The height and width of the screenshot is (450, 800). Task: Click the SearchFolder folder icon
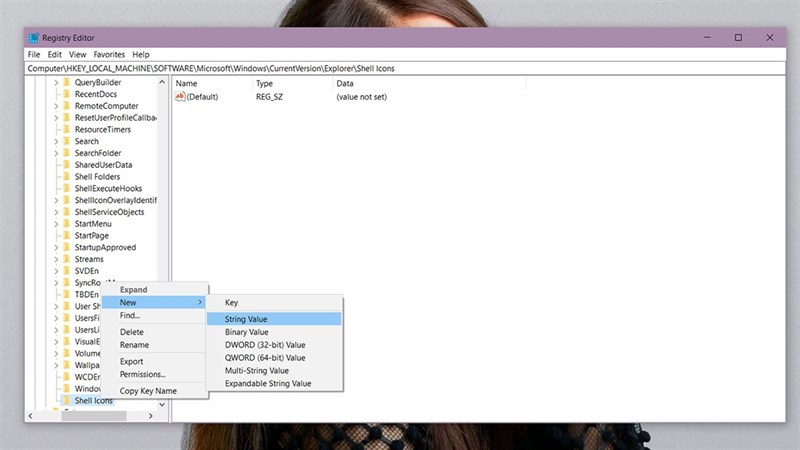[66, 153]
